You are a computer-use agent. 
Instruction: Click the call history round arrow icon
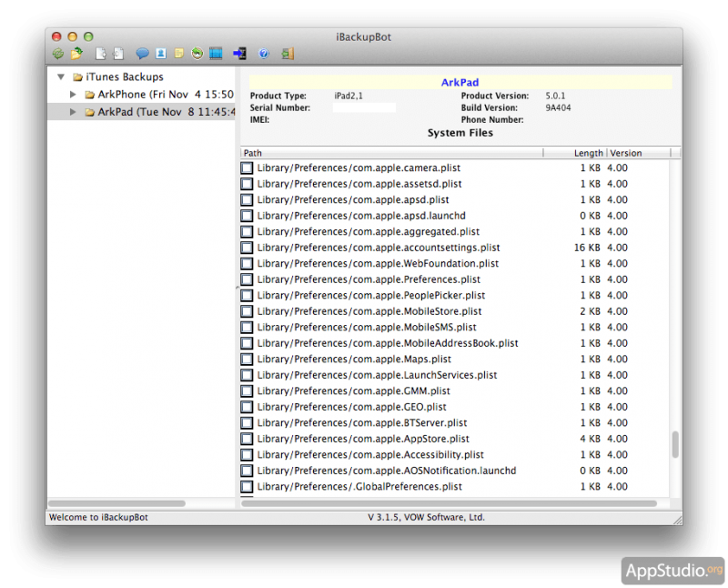coord(197,54)
